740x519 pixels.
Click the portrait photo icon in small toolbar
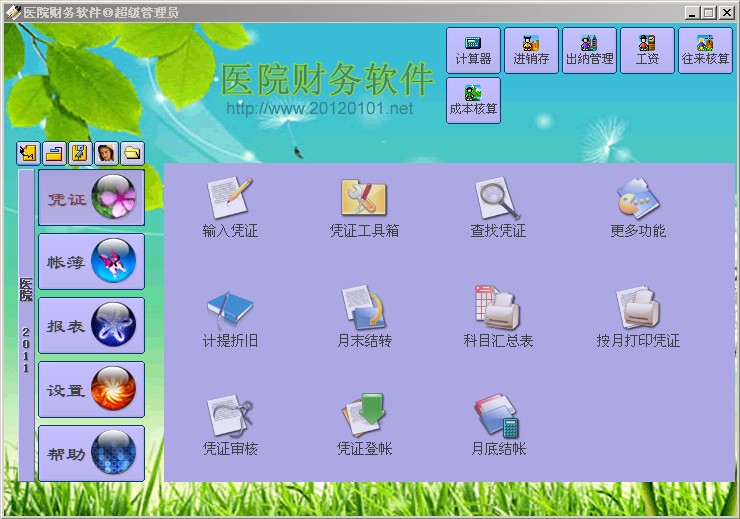pyautogui.click(x=106, y=153)
